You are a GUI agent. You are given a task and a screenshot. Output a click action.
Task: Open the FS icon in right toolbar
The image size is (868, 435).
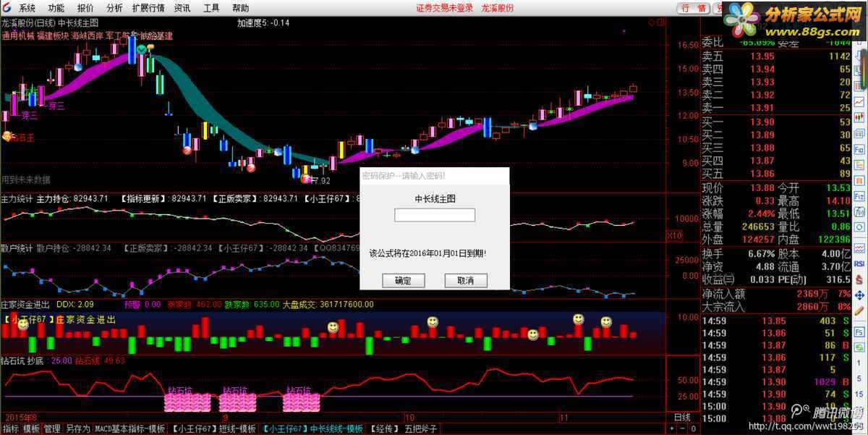(x=860, y=331)
